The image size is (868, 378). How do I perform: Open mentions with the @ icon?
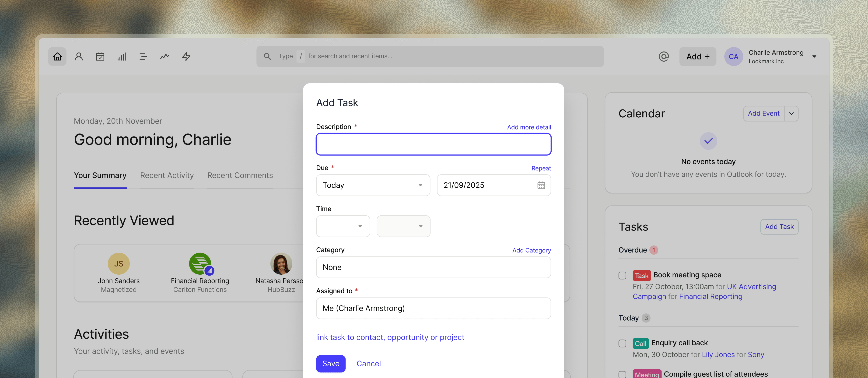pos(663,56)
